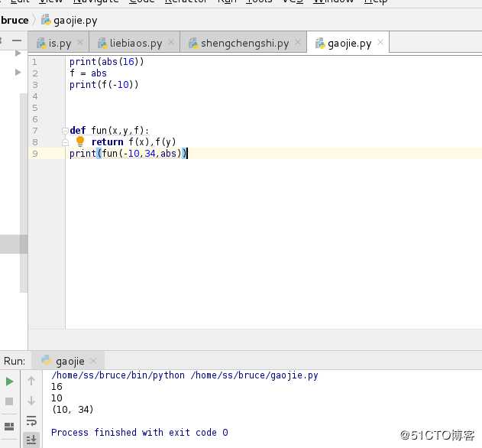Select the gaojie.py editor tab

coord(348,44)
